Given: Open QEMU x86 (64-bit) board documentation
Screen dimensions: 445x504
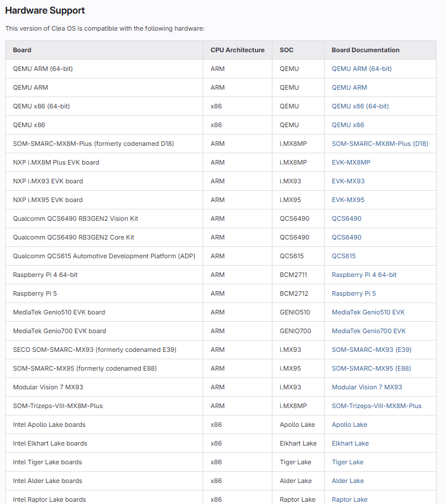Looking at the screenshot, I should point(360,106).
